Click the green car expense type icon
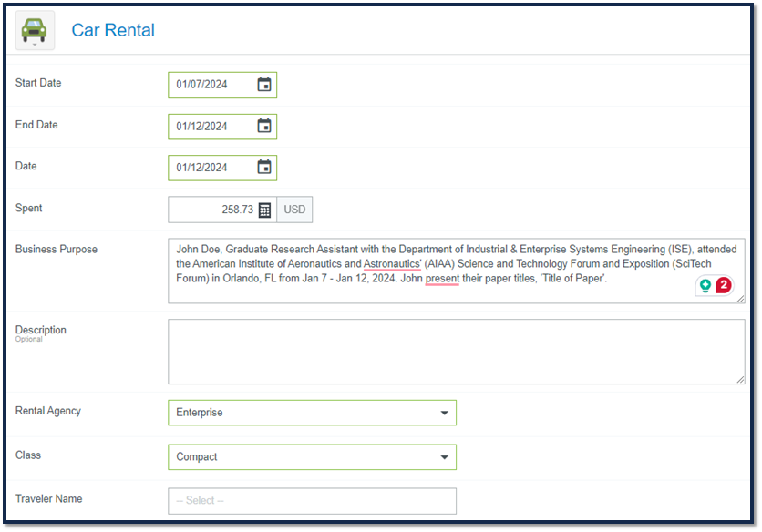Screen dimensions: 762x532 coord(35,30)
